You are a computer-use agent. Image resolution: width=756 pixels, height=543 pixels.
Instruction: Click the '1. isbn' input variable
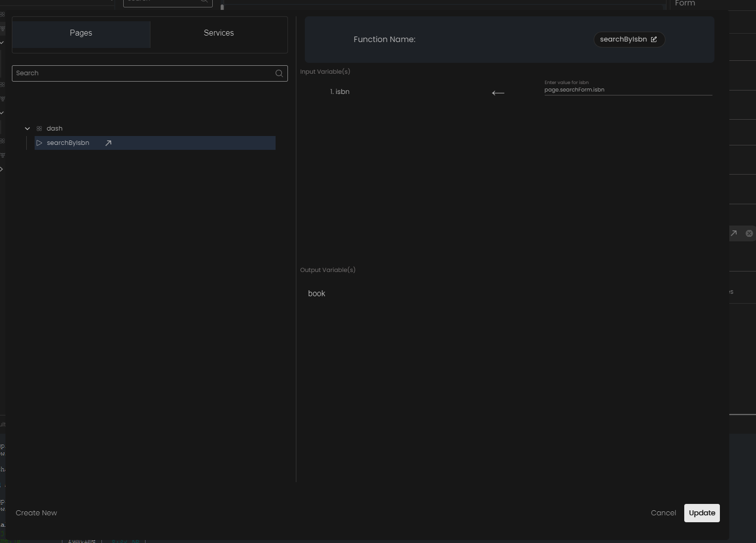(x=340, y=92)
